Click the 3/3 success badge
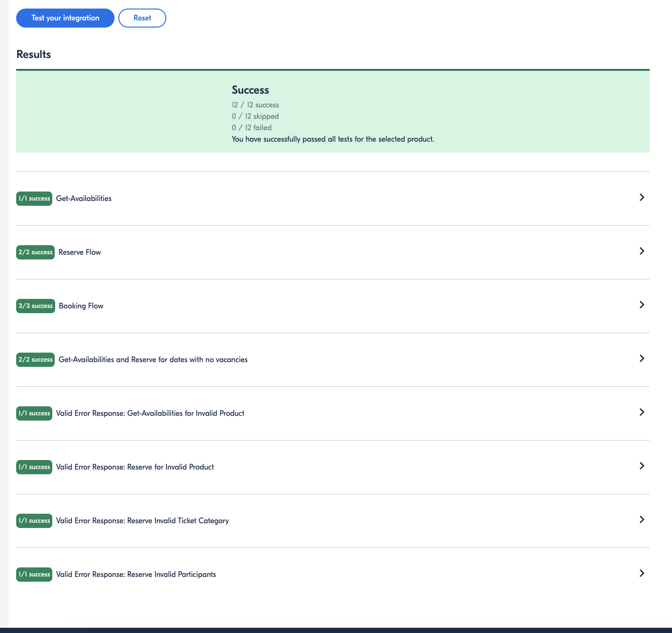 [36, 306]
